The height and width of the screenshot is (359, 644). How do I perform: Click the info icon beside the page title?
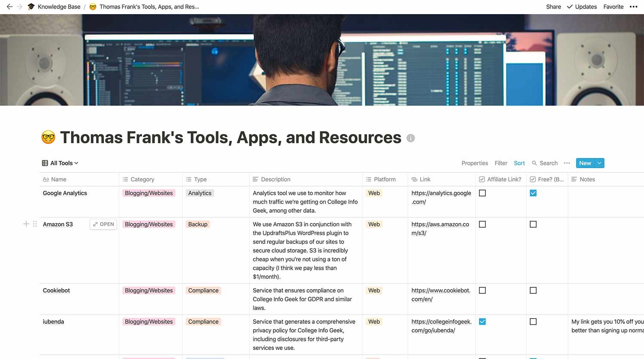[411, 138]
